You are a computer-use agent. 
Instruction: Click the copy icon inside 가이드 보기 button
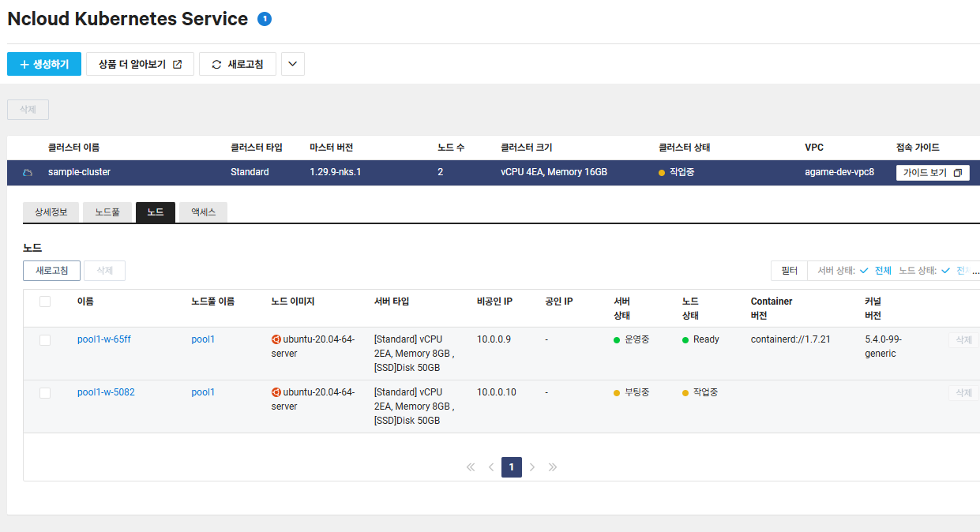coord(958,172)
